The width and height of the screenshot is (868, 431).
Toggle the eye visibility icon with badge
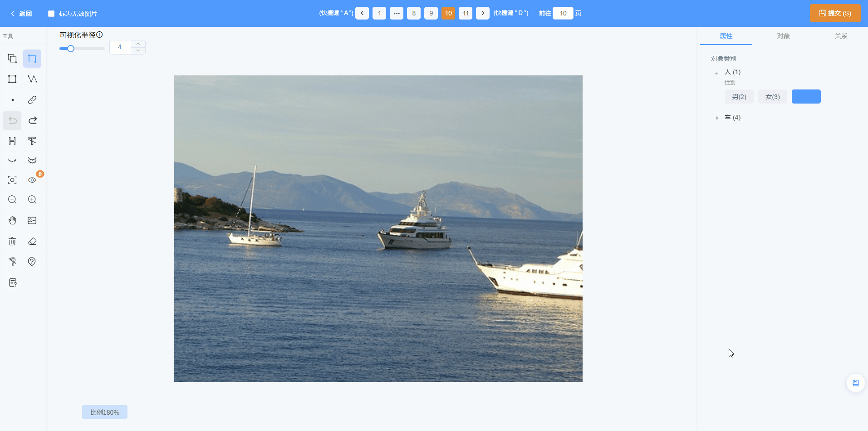(x=32, y=180)
